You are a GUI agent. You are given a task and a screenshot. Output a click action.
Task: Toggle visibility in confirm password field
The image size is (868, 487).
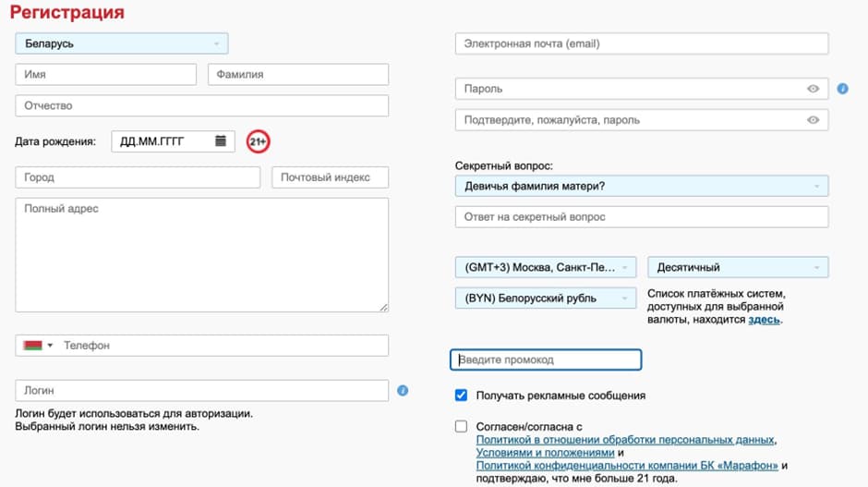(x=814, y=120)
